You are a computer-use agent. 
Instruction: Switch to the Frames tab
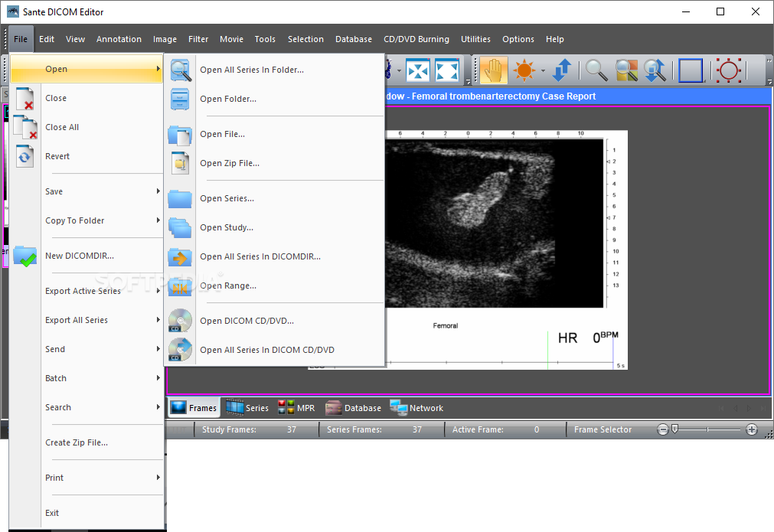pos(194,408)
